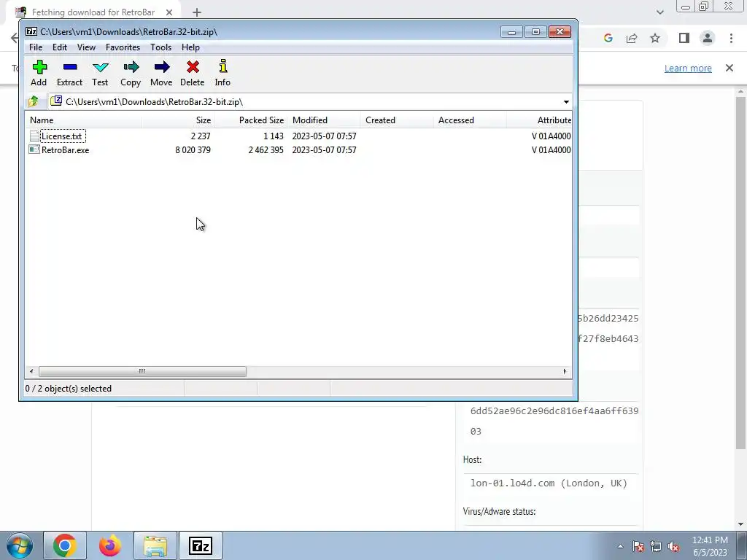
Task: Click the 7-Zip taskbar button
Action: point(201,545)
